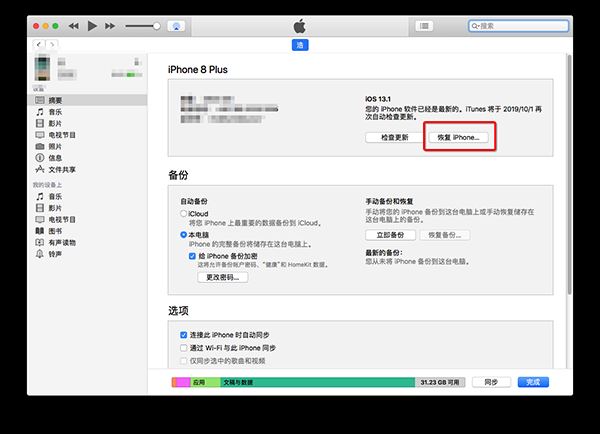600x434 pixels.
Task: Open 图书 under On My Device
Action: (x=55, y=230)
